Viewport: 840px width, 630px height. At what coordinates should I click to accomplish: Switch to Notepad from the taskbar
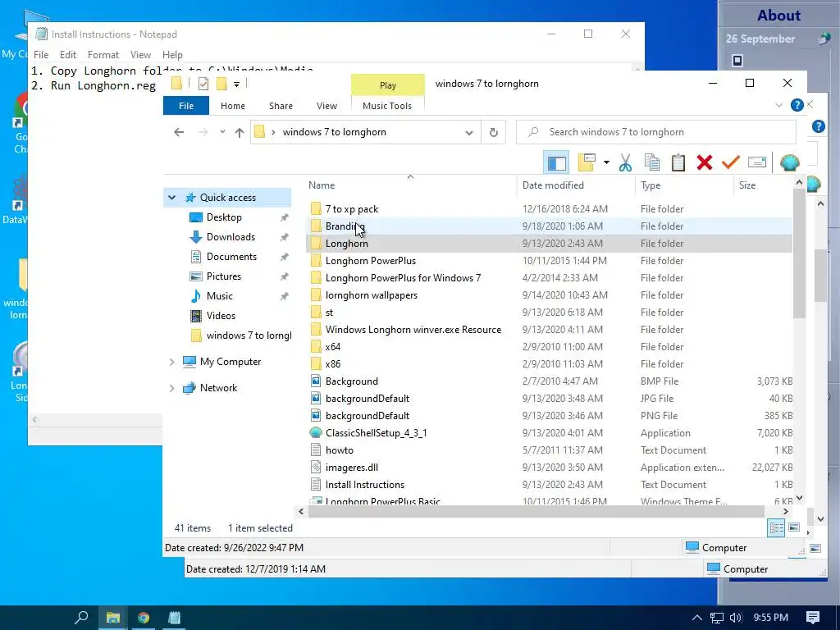pyautogui.click(x=174, y=618)
